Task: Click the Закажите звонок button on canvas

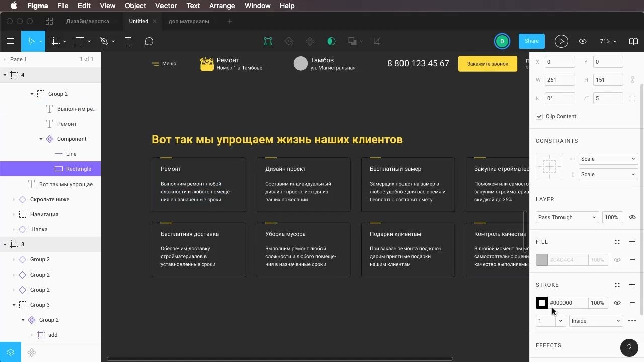Action: click(x=488, y=64)
